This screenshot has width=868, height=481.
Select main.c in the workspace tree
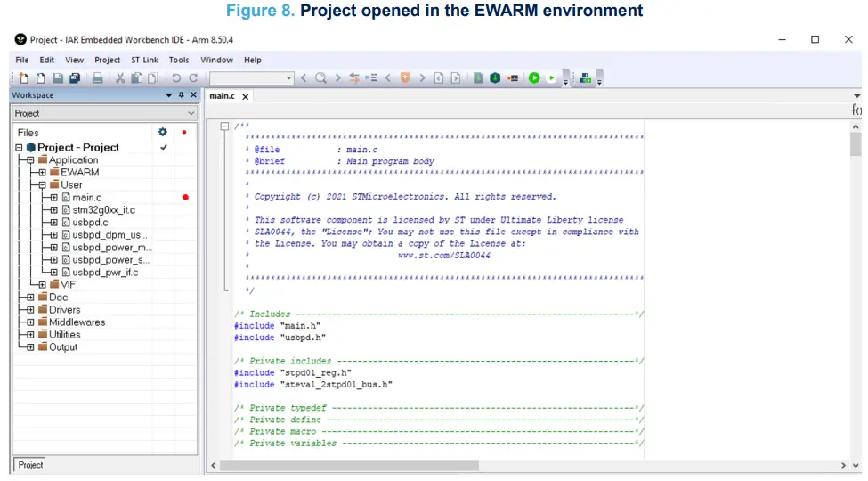[87, 197]
